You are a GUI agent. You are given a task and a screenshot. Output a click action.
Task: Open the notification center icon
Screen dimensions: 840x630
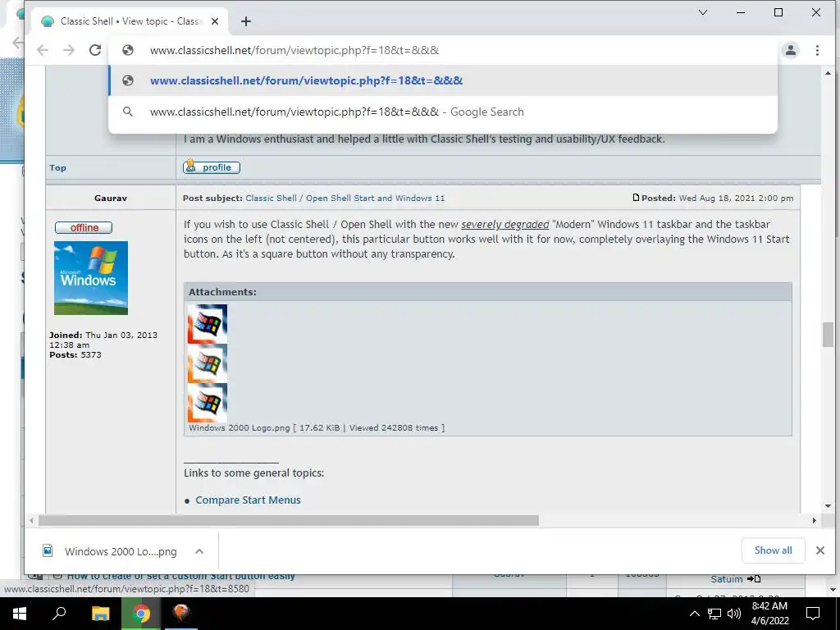pos(813,614)
